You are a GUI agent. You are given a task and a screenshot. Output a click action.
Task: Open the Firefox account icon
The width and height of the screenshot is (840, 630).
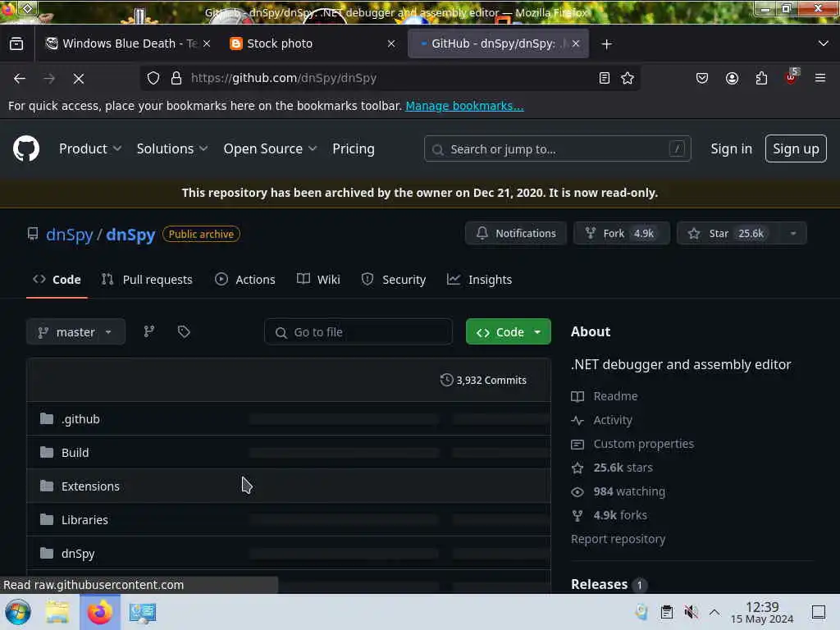point(732,78)
